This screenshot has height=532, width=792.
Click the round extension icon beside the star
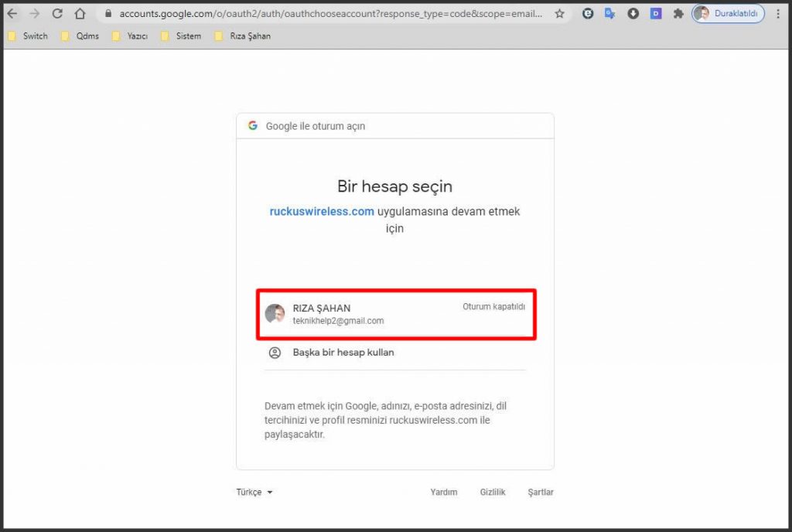tap(588, 14)
